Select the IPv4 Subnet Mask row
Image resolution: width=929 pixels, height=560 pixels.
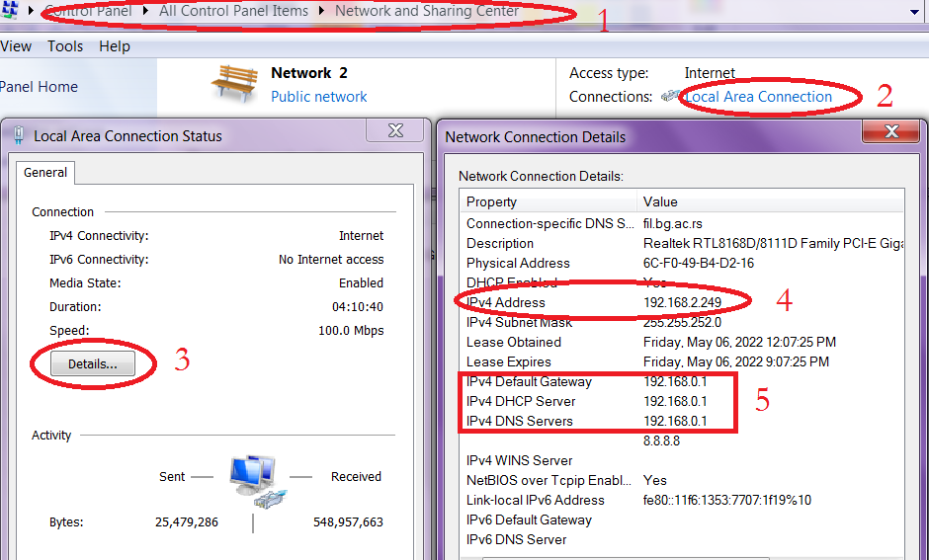coord(682,322)
